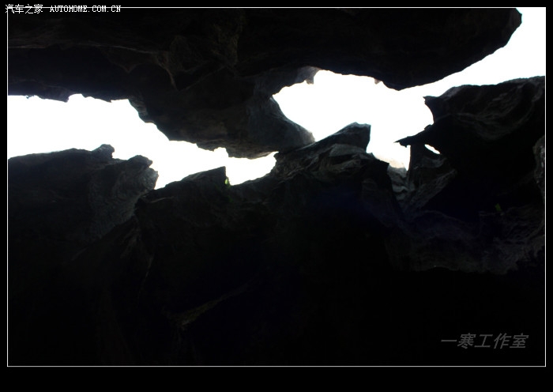Click the 汽车之家 watermark logo text
Screen dimensions: 553x392
pos(24,9)
